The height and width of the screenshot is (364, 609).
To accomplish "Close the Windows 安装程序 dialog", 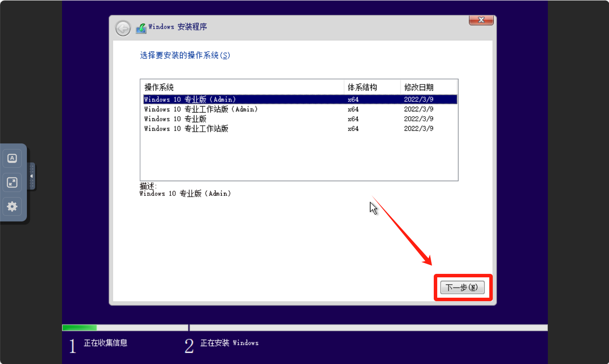I will point(481,20).
